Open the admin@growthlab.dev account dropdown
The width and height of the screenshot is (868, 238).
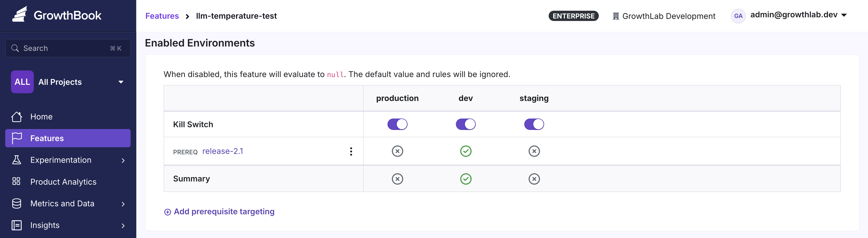798,15
